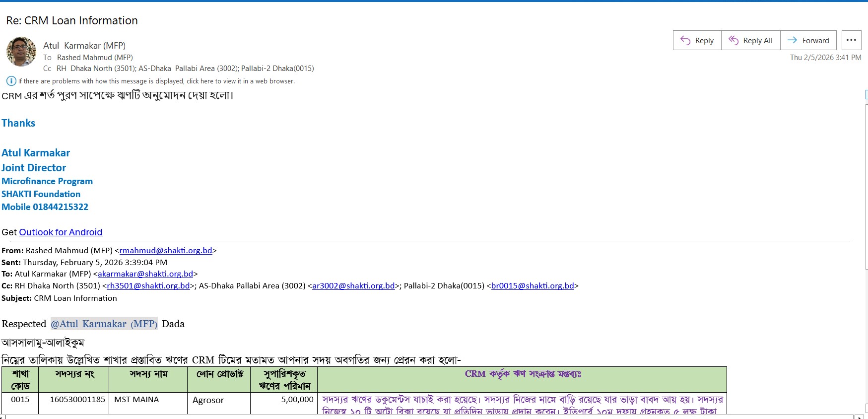The image size is (868, 419).
Task: Click akarmakar@shakti.org.bd email address
Action: tap(145, 274)
